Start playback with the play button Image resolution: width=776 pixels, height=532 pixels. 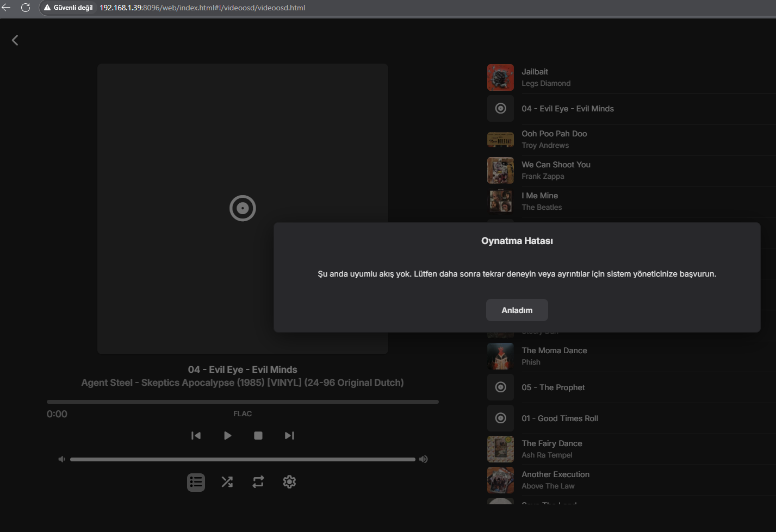click(x=227, y=435)
